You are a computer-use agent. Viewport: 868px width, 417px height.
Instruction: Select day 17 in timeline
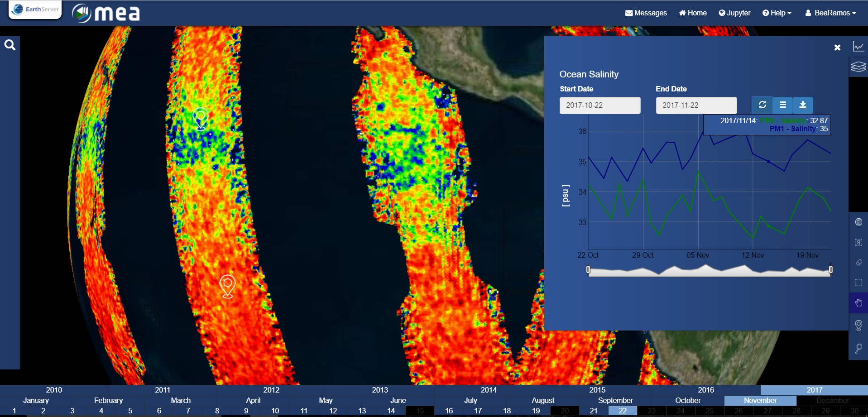coord(478,411)
